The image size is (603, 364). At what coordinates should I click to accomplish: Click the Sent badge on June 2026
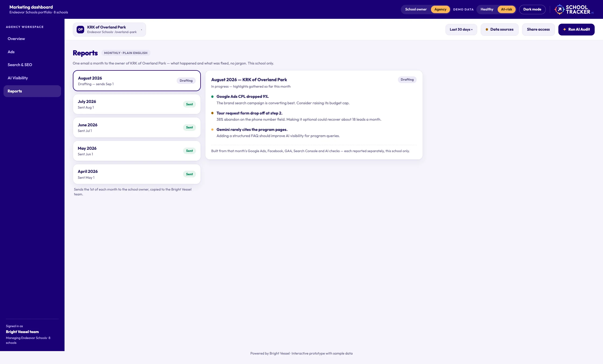189,127
